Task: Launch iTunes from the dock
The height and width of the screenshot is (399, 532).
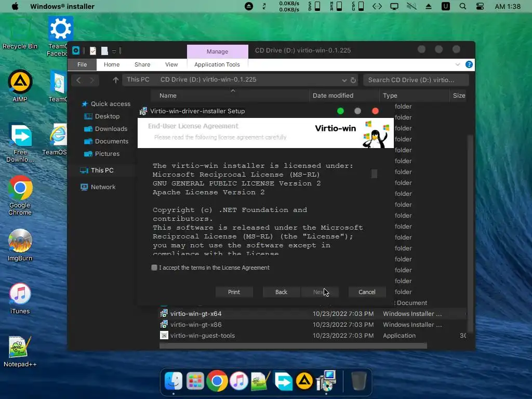Action: [239, 381]
